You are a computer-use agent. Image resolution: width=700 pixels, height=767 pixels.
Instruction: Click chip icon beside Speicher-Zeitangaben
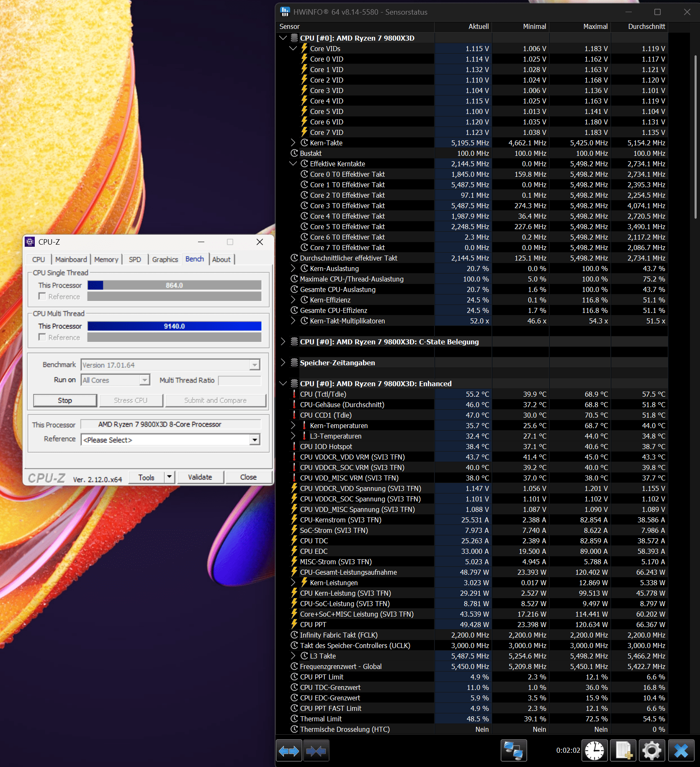294,363
